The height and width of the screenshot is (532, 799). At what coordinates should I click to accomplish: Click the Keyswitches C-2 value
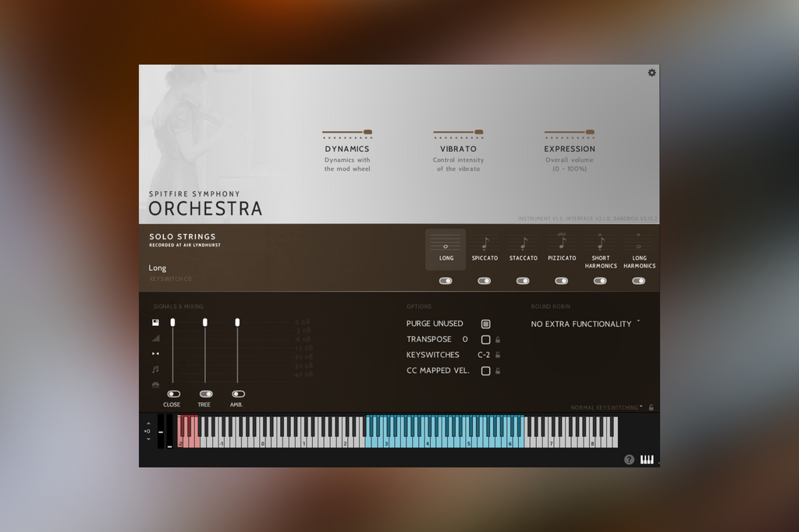point(483,355)
